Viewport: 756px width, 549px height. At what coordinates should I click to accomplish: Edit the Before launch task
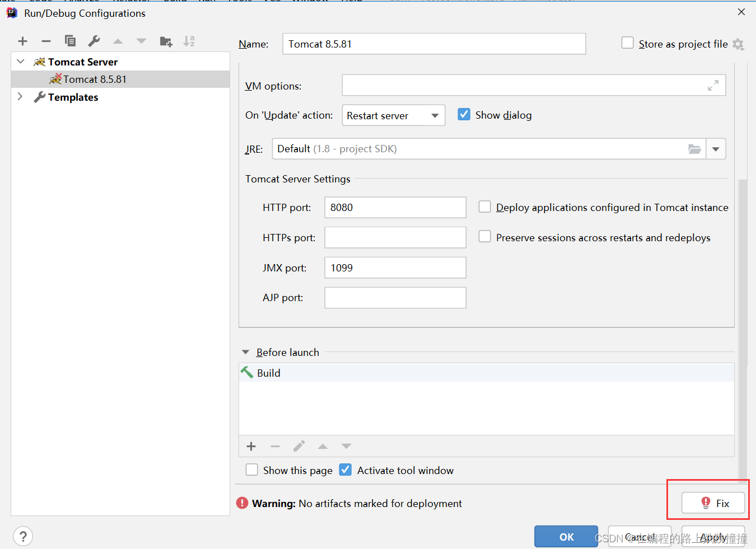[299, 446]
